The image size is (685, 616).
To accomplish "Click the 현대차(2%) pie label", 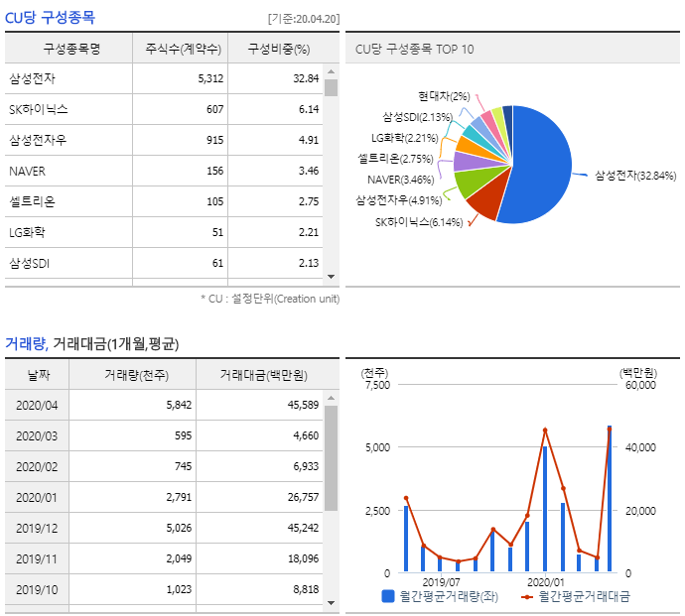I will (444, 96).
